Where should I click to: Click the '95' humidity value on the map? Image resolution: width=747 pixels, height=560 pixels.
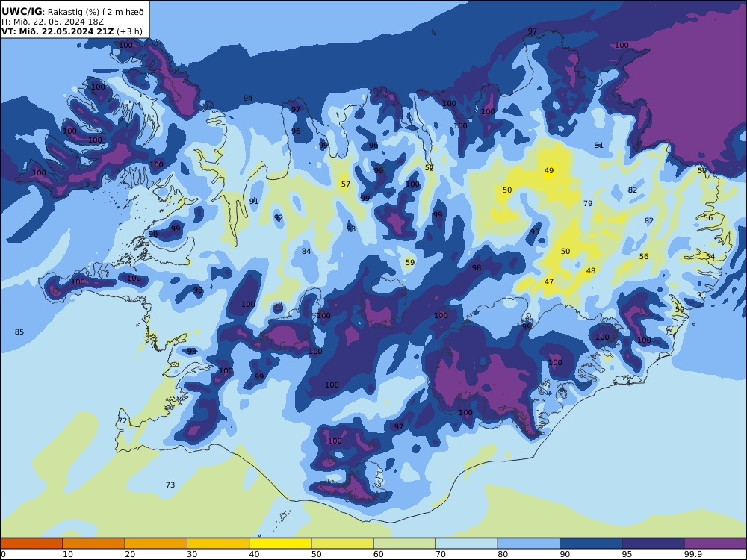tap(535, 232)
